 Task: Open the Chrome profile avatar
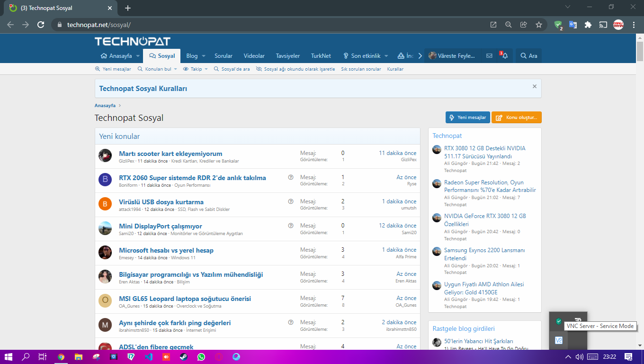click(618, 25)
